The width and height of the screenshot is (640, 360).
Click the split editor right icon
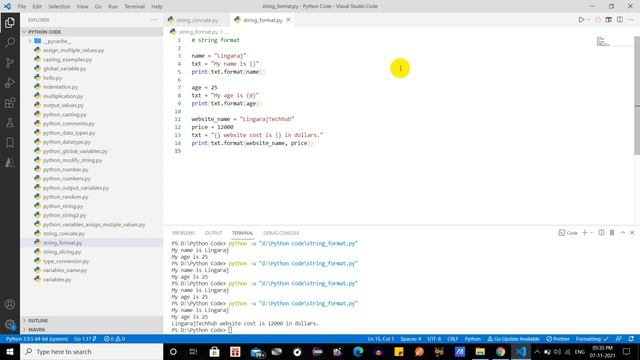[x=620, y=20]
